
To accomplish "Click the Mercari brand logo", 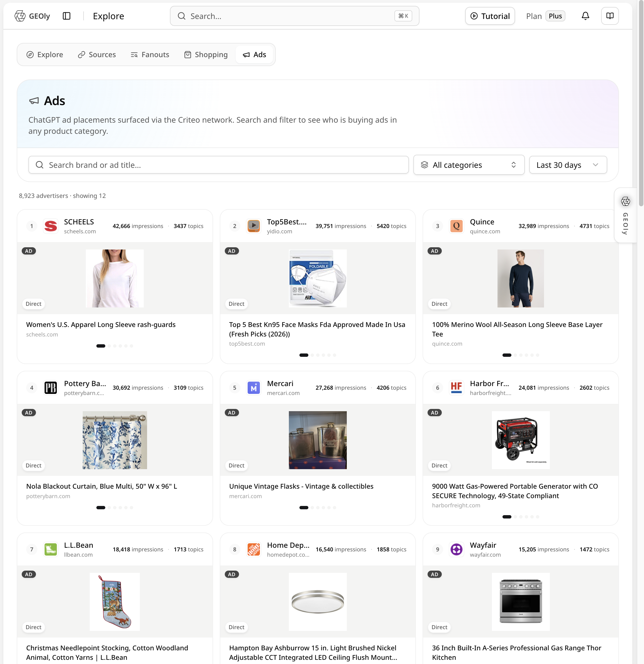I will pos(253,387).
